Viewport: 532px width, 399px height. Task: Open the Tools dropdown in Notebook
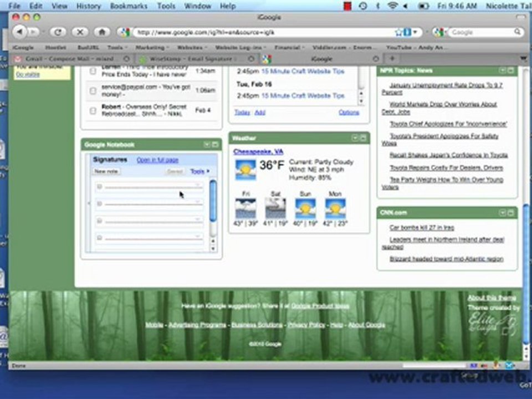point(199,171)
